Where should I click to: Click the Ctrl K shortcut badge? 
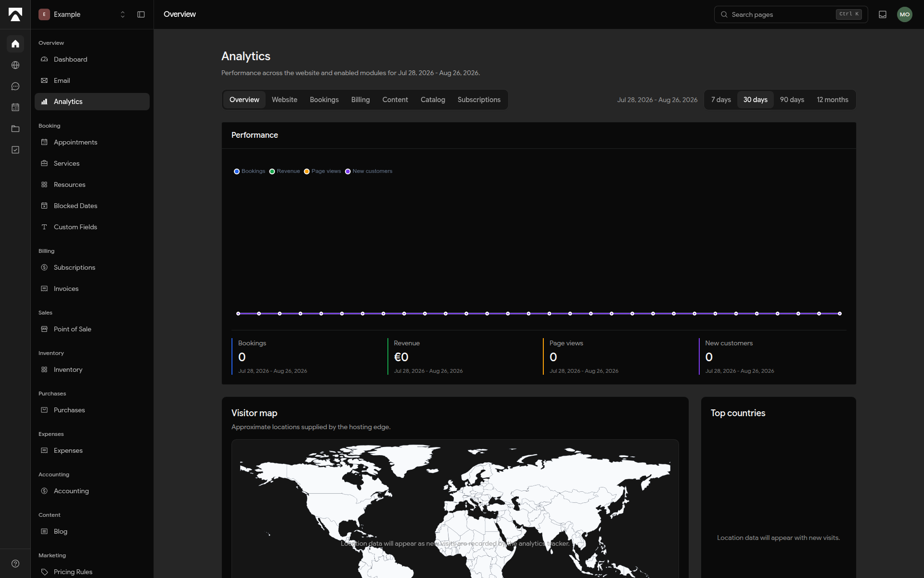(x=848, y=14)
